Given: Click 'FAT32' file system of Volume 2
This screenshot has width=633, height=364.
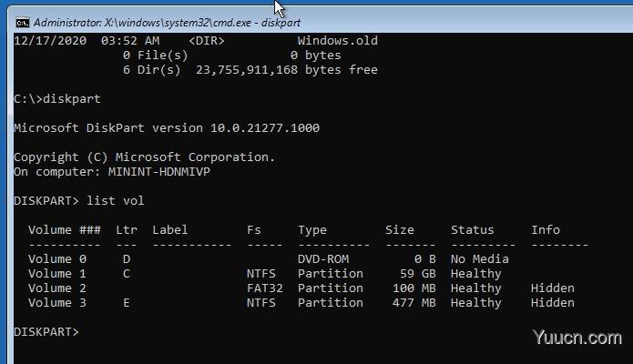Looking at the screenshot, I should [265, 288].
